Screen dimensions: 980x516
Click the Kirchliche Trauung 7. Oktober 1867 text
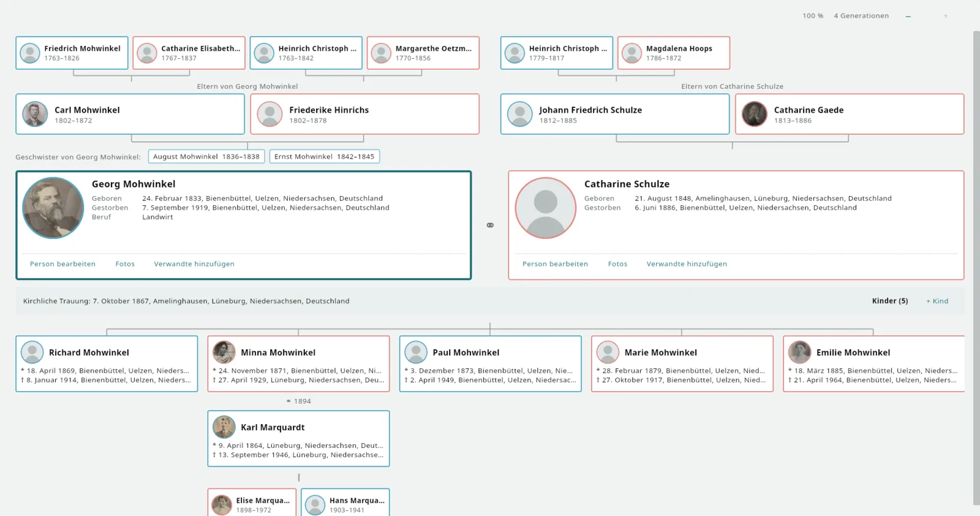[186, 301]
